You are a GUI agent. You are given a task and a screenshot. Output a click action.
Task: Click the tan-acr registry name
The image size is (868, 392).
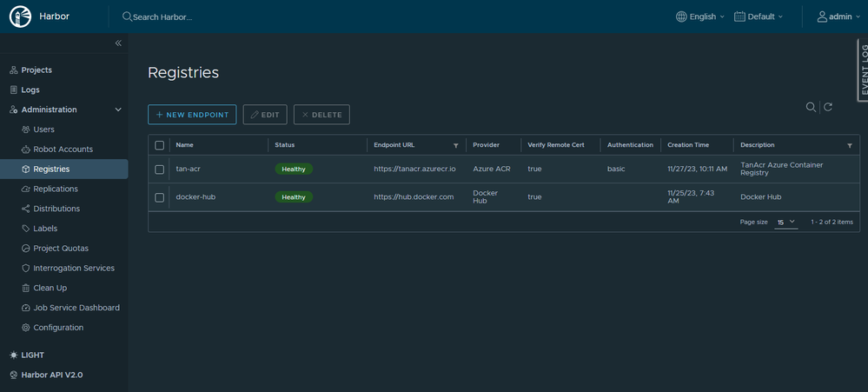[189, 169]
